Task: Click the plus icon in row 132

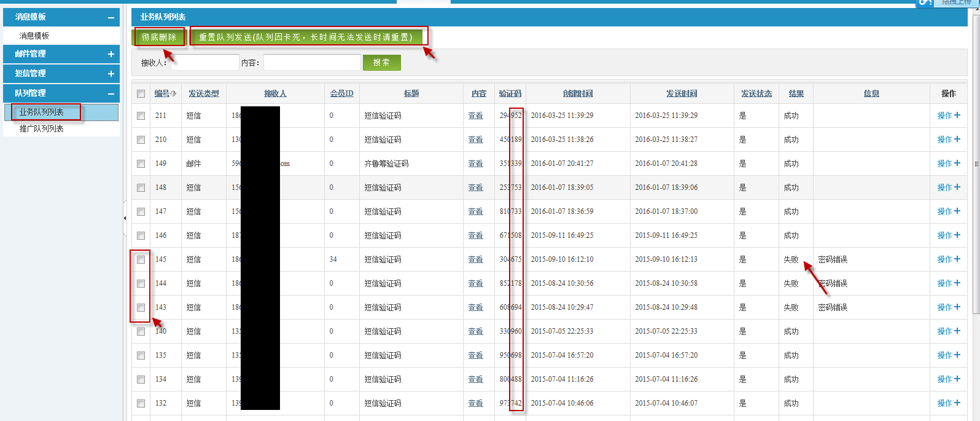Action: point(957,403)
